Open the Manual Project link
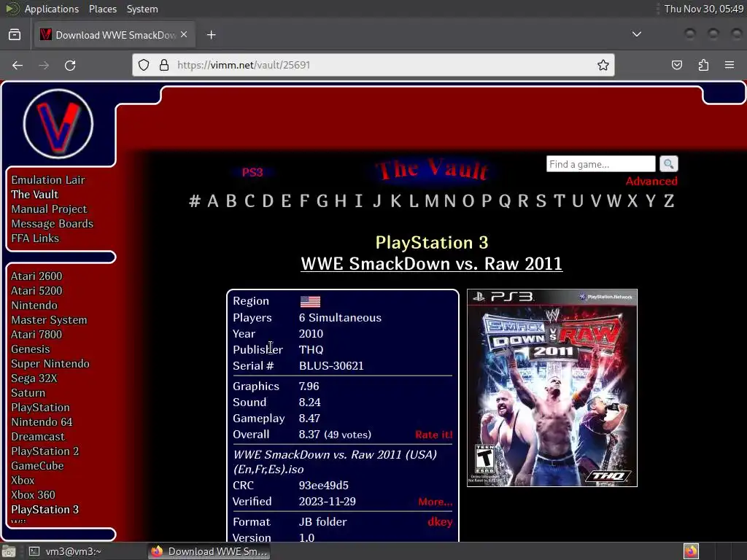This screenshot has width=747, height=560. 49,209
